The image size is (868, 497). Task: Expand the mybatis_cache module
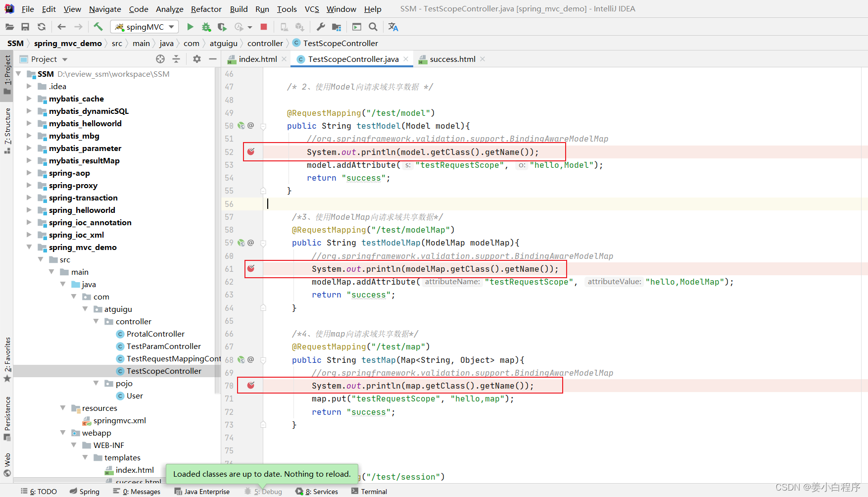[29, 99]
